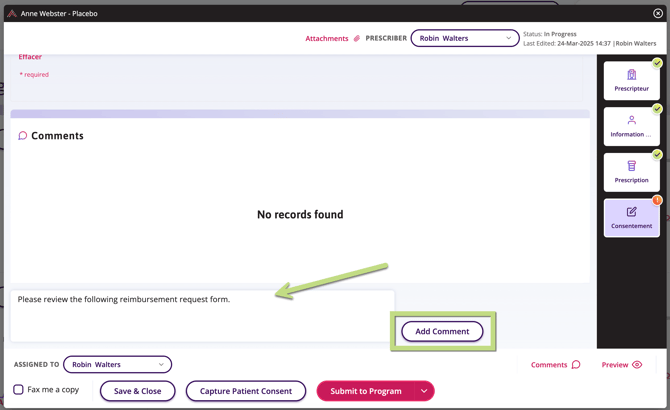
Task: Go to the Consentement section
Action: point(631,218)
